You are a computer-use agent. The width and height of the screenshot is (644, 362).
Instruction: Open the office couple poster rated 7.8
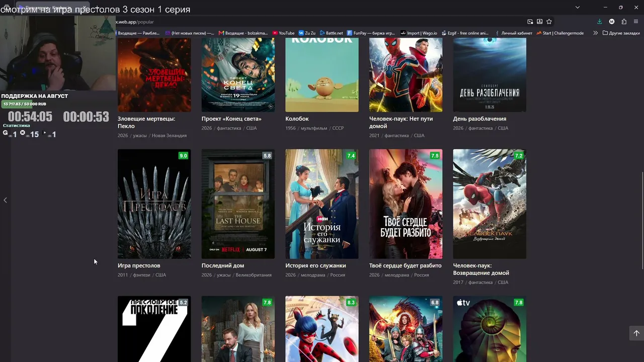(238, 329)
